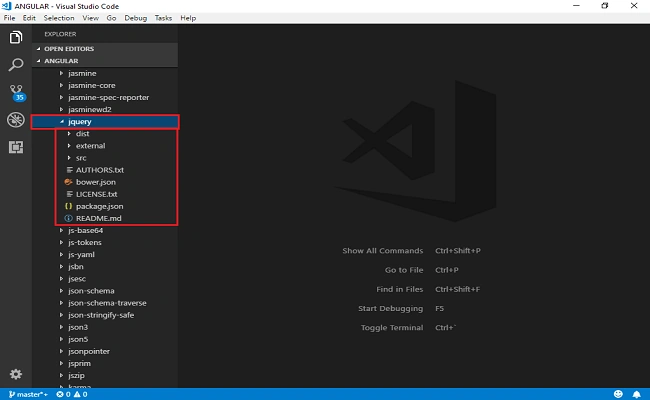Image resolution: width=650 pixels, height=400 pixels.
Task: Click the README.md info icon
Action: coord(68,218)
